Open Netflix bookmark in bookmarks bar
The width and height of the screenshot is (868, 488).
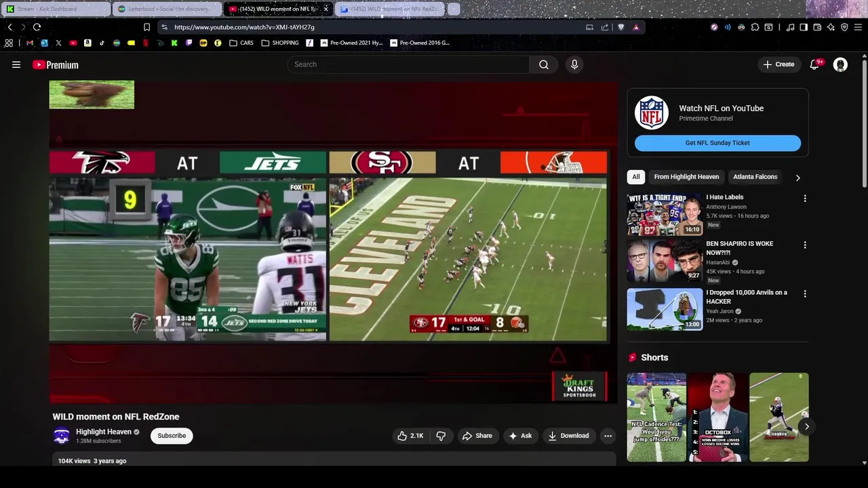pos(145,43)
